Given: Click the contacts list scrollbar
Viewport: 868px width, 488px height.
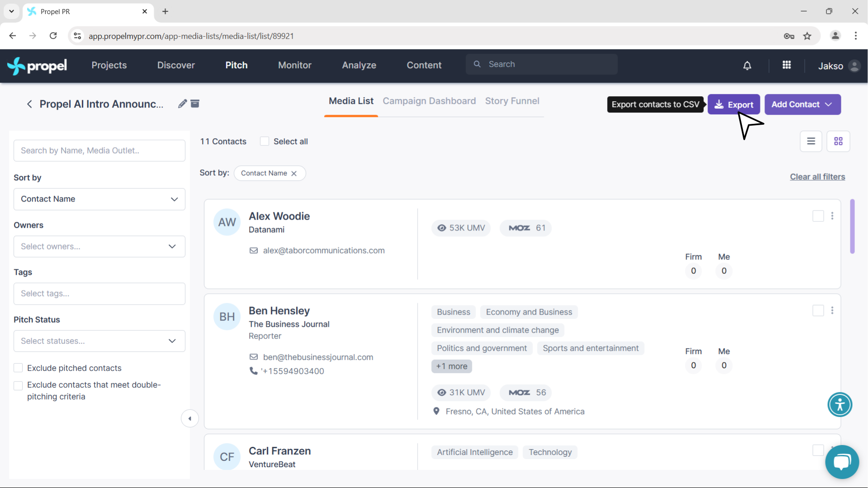Looking at the screenshot, I should (852, 226).
